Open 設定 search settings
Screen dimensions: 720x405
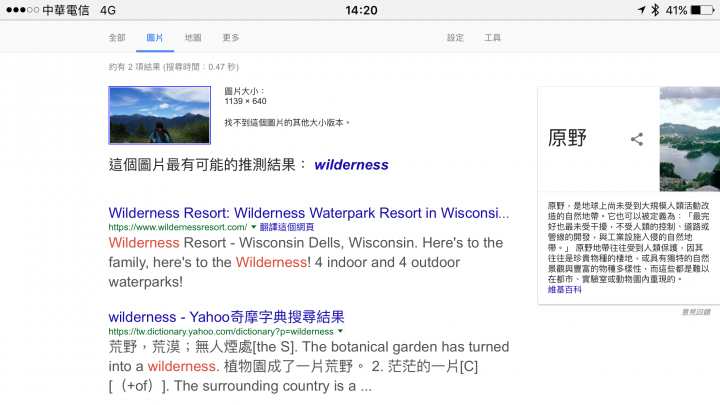click(x=455, y=38)
